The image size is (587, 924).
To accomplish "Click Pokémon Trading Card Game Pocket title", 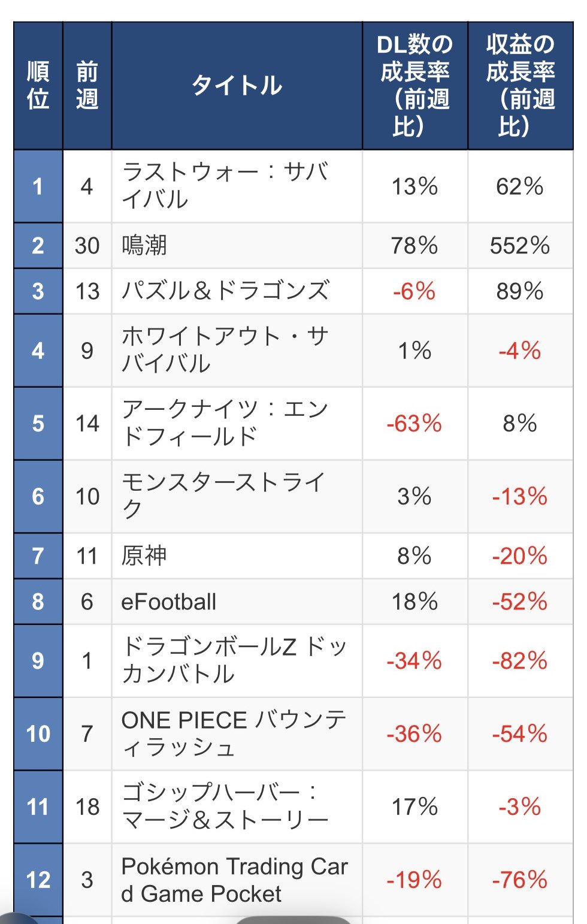I will (234, 880).
